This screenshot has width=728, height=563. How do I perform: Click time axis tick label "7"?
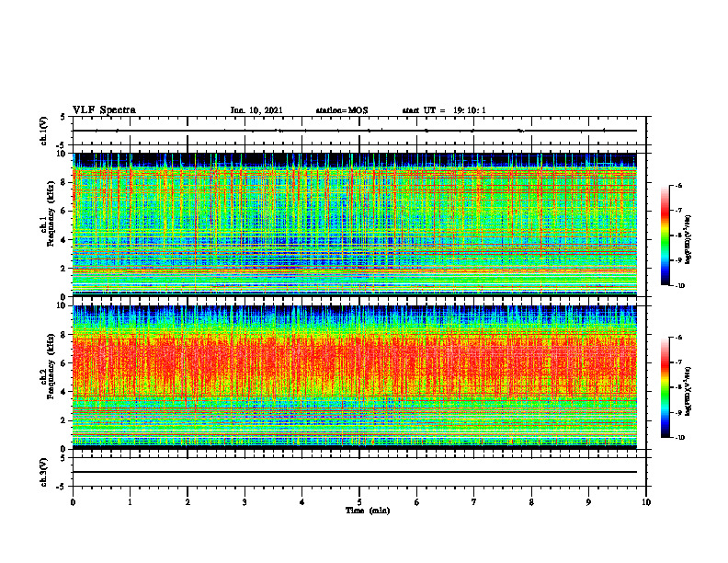[x=474, y=502]
